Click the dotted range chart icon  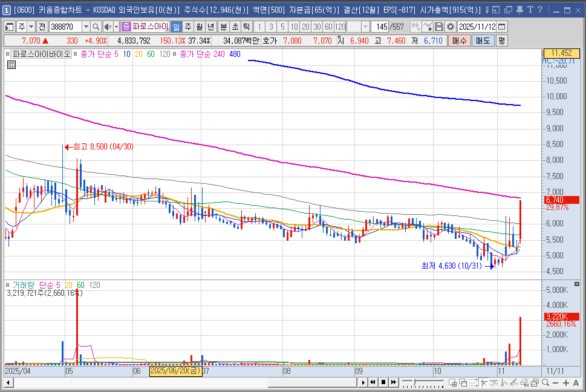(474, 382)
